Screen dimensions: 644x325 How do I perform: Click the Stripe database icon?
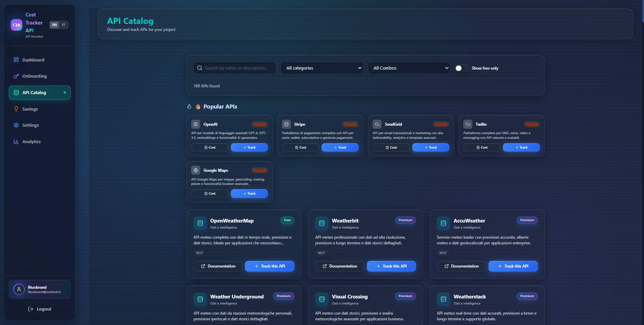click(x=286, y=124)
